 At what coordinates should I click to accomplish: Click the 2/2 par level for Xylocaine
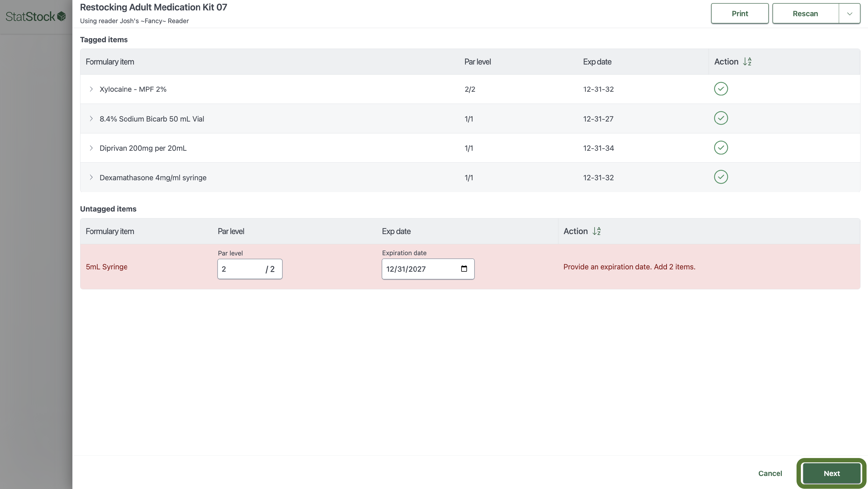[470, 89]
